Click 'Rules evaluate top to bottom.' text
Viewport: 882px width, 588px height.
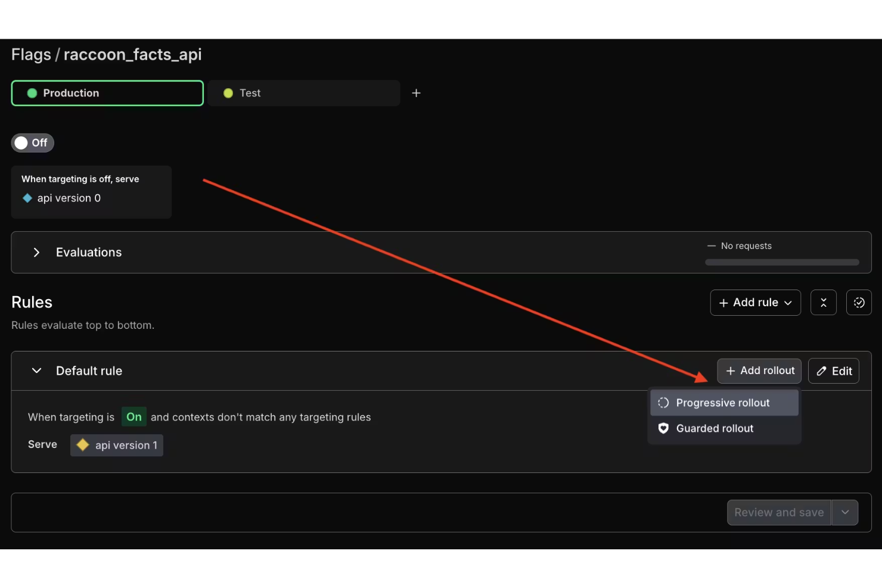[x=83, y=325]
